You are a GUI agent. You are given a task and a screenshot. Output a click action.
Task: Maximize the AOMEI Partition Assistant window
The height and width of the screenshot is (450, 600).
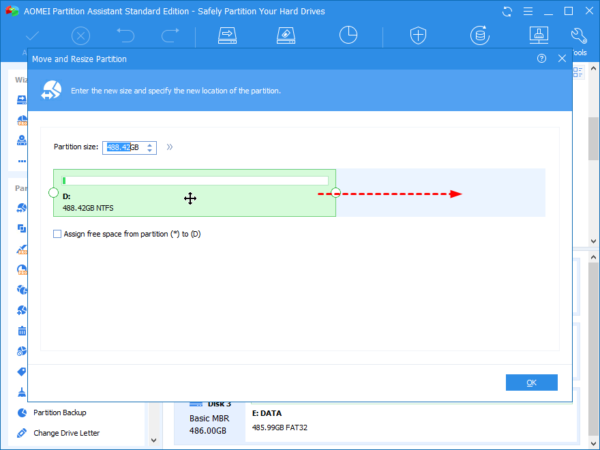(569, 11)
